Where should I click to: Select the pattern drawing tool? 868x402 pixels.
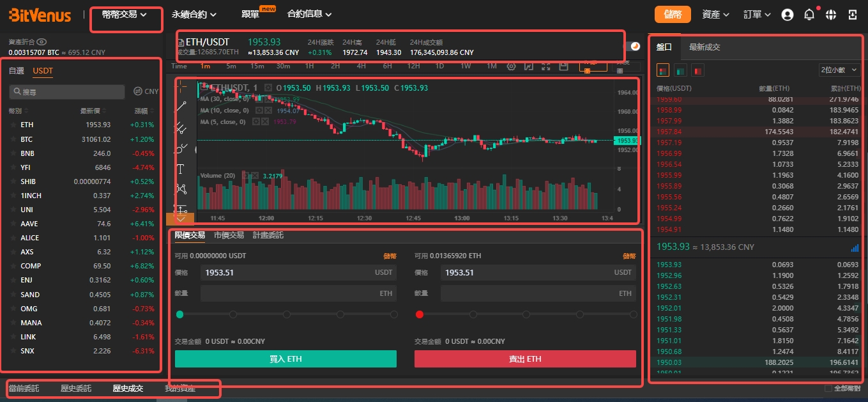click(x=181, y=190)
